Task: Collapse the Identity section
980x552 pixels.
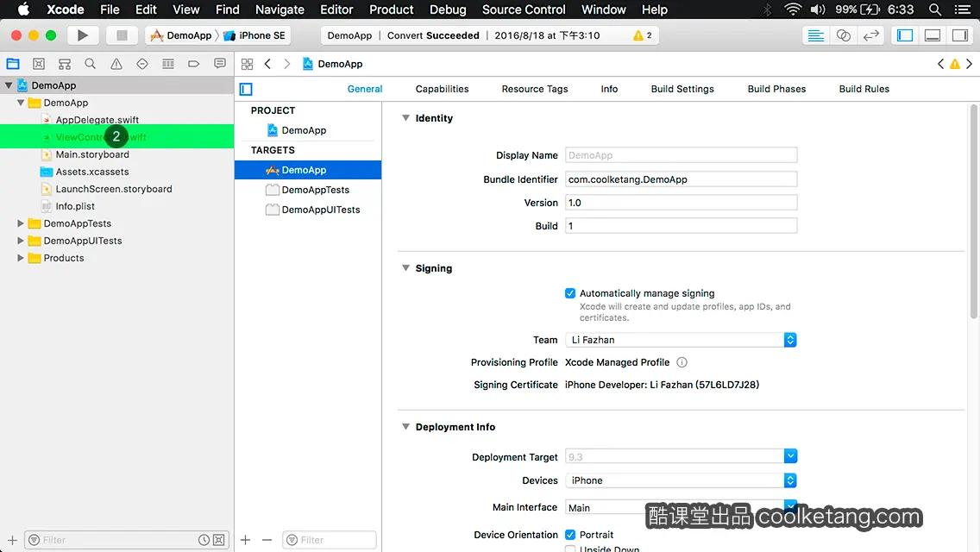Action: coord(405,117)
